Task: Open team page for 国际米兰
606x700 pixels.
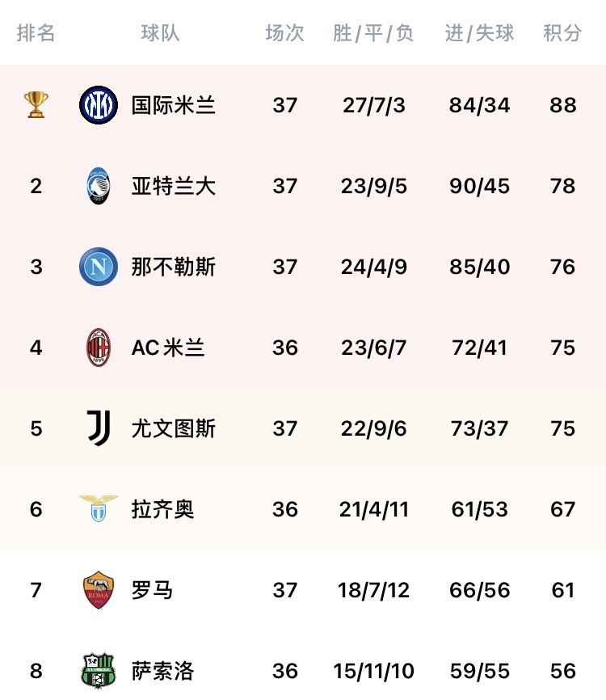Action: click(x=174, y=105)
